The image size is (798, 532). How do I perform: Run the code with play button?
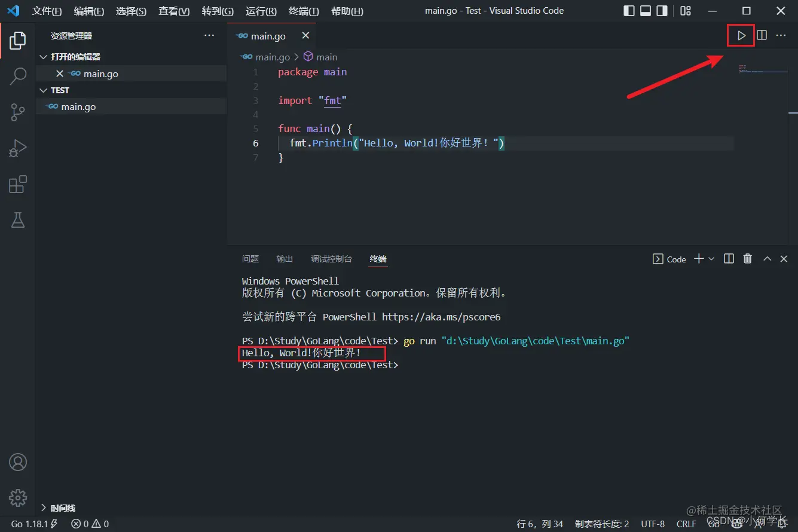click(x=741, y=36)
